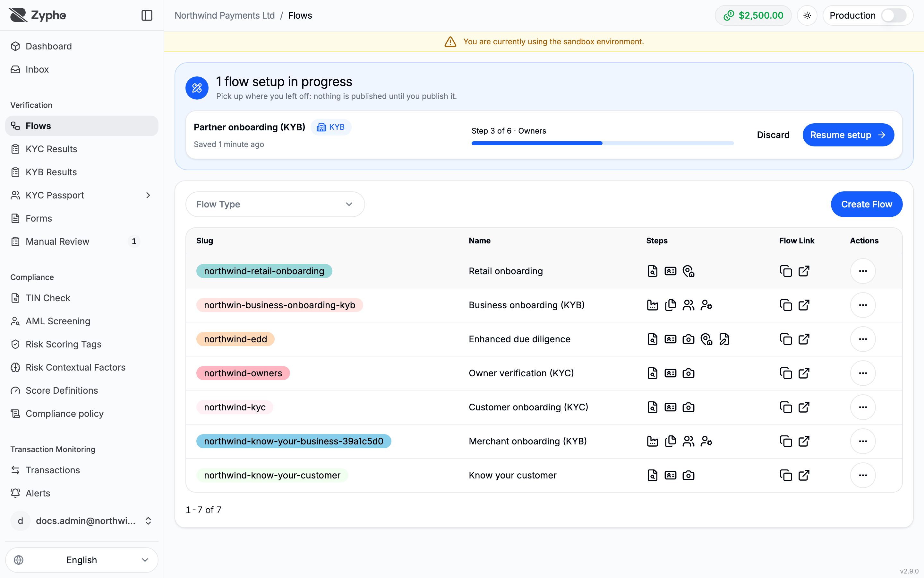The height and width of the screenshot is (578, 924).
Task: Copy flow link for Know your customer
Action: (786, 475)
